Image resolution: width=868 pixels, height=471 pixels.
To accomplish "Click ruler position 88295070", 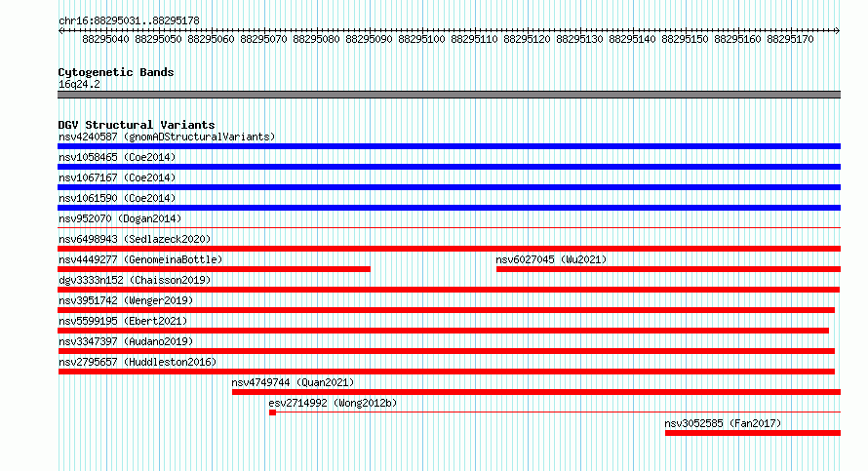I will tap(263, 39).
